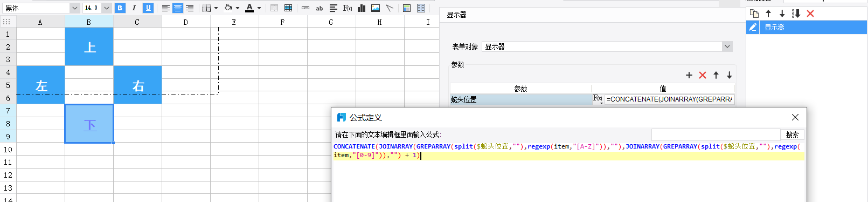This screenshot has width=868, height=202.
Task: Close the 公式定义 dialog
Action: tap(795, 117)
